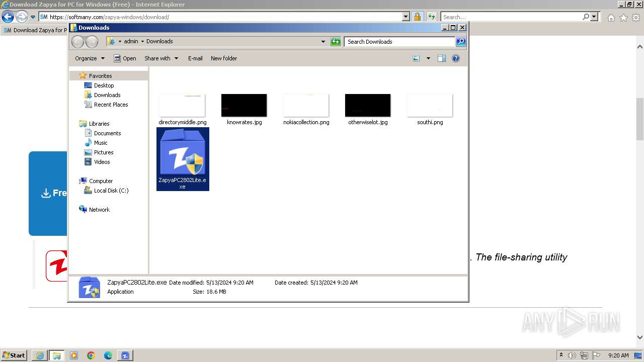
Task: Open the IE search provider dropdown
Action: point(595,17)
